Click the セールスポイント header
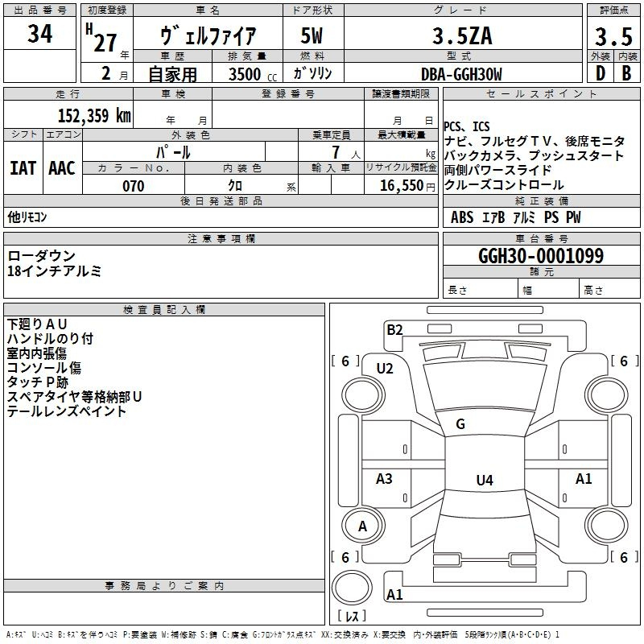Image resolution: width=644 pixels, height=644 pixels. coord(541,93)
